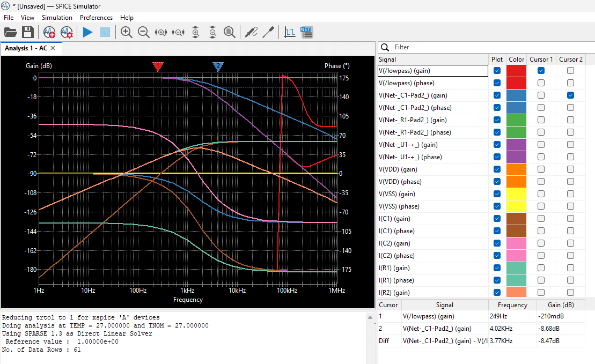Viewport: 595px width, 364px height.
Task: Run the simulation with the play button
Action: click(x=87, y=32)
